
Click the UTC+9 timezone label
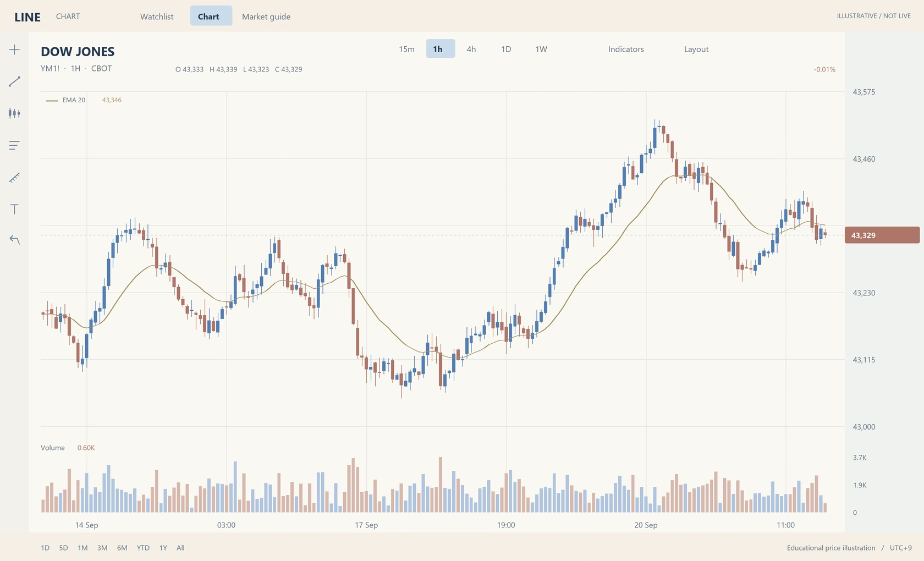[900, 548]
